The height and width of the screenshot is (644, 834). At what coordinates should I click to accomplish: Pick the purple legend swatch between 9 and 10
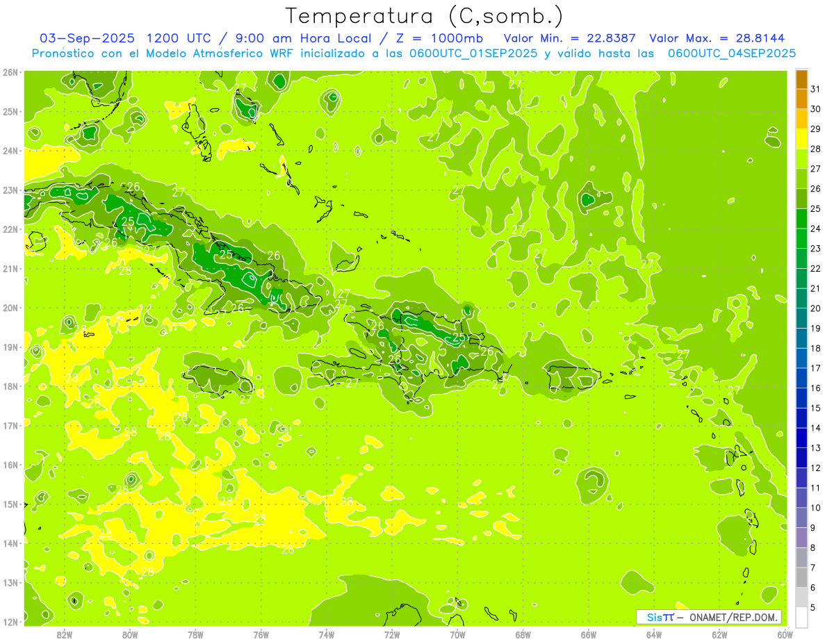click(x=801, y=518)
